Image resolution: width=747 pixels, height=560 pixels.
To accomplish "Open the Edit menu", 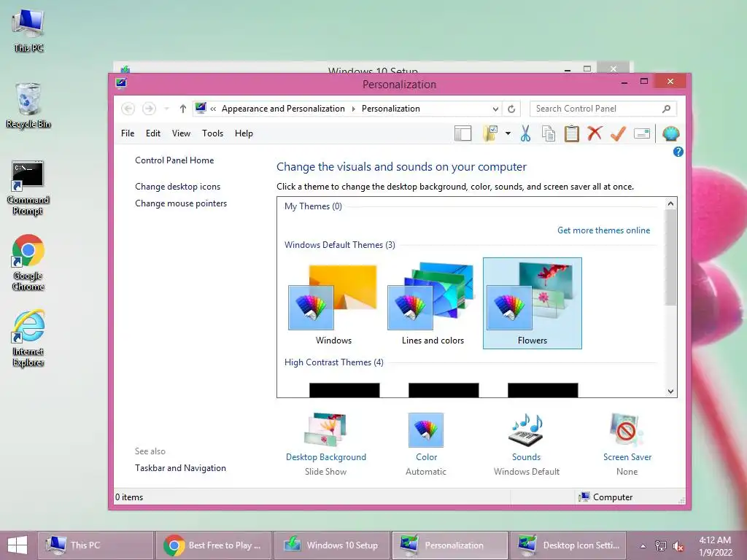I will click(153, 133).
